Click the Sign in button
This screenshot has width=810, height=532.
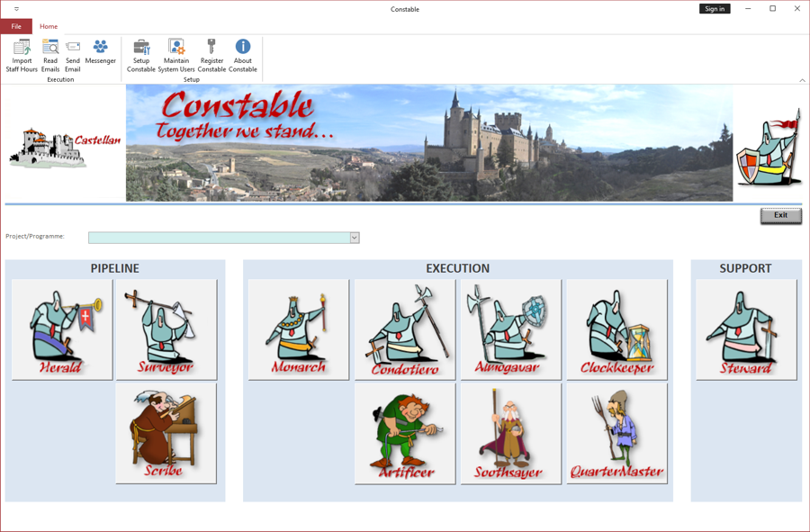715,9
